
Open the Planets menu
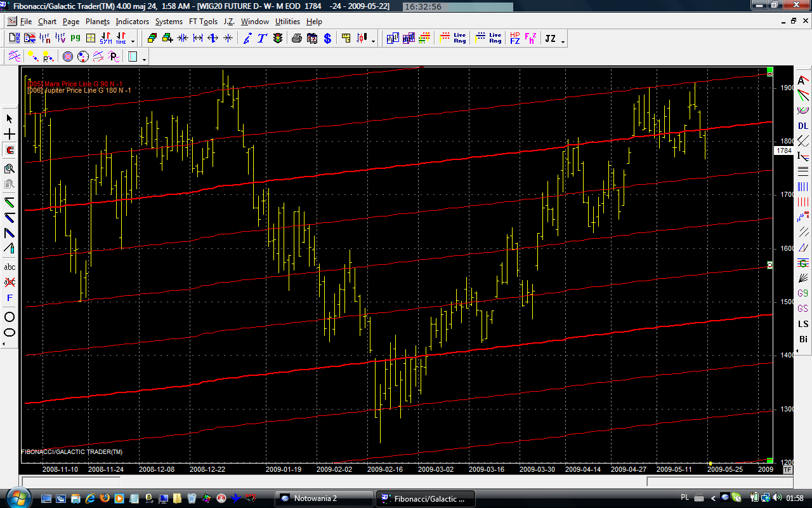(98, 22)
